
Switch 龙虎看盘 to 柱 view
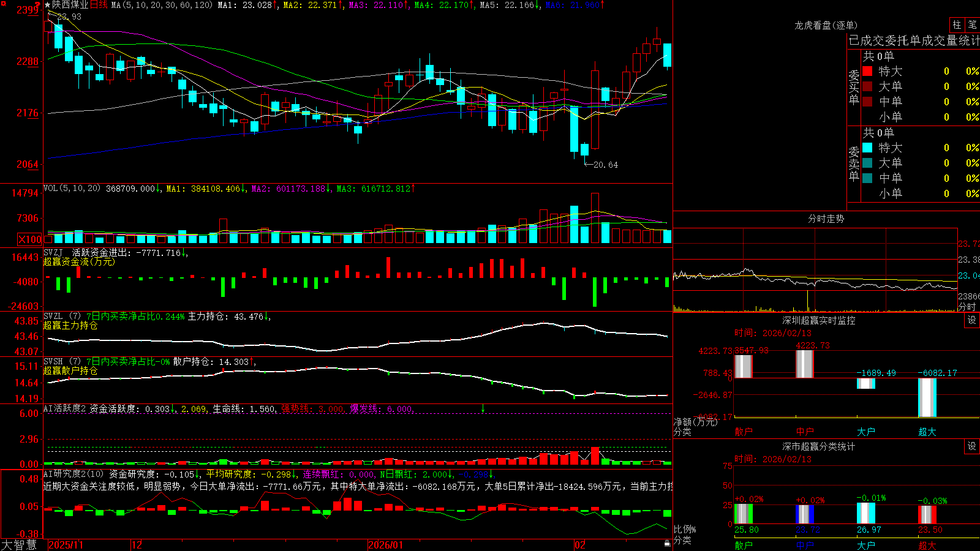click(x=957, y=24)
